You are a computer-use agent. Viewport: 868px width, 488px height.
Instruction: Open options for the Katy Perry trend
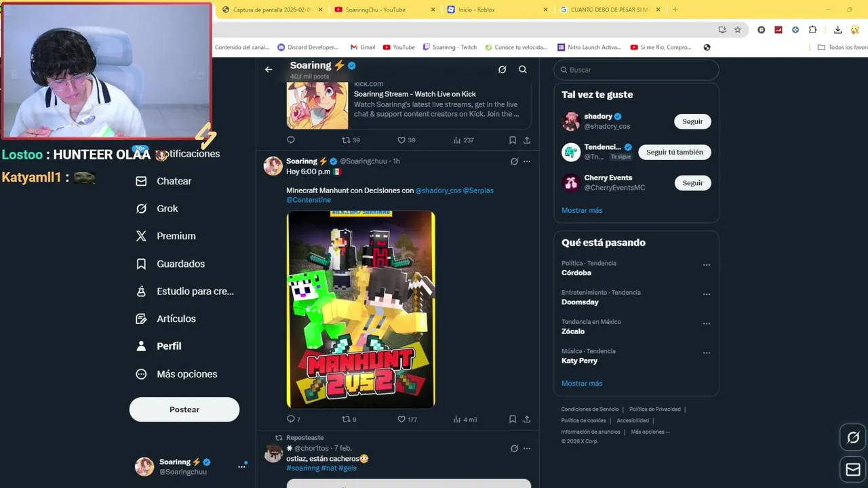(x=707, y=352)
